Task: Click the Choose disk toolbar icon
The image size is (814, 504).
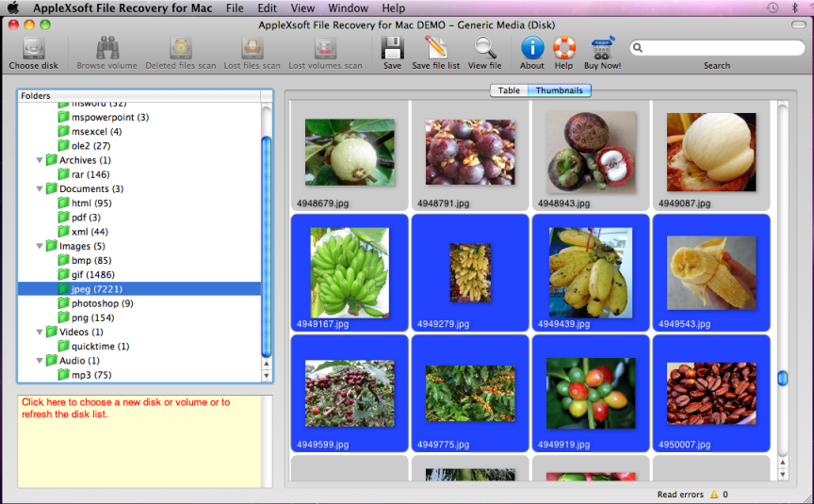Action: click(34, 49)
